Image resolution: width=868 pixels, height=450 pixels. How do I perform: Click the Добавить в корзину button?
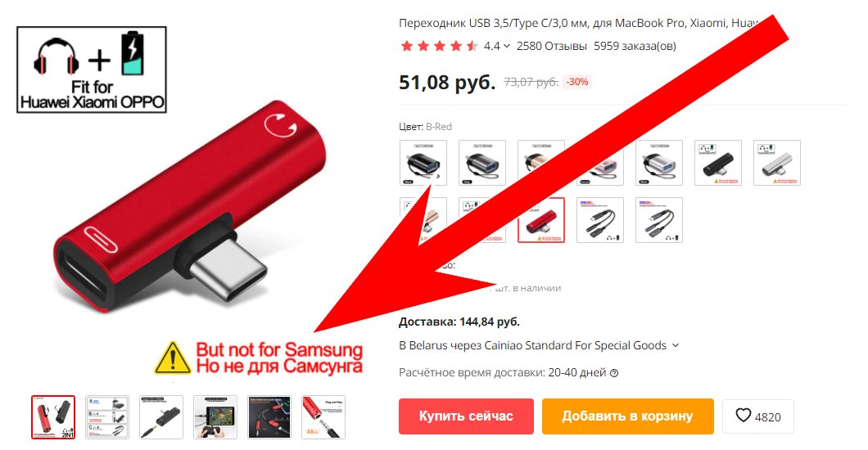coord(628,416)
